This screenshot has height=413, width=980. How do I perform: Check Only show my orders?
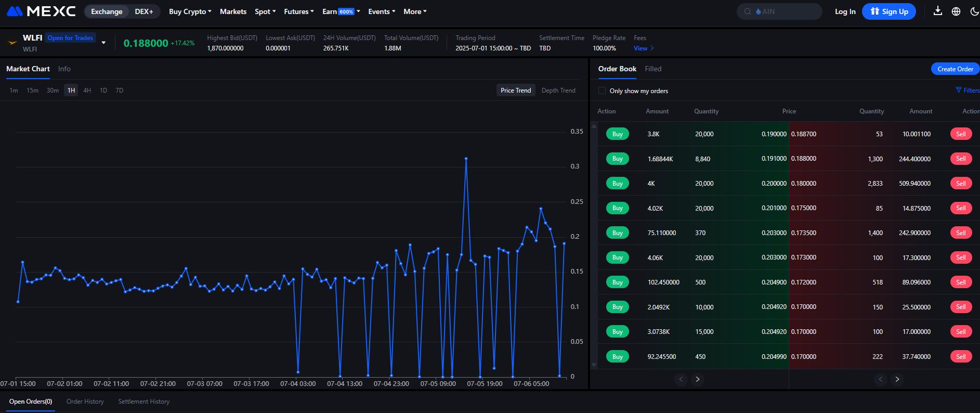602,91
